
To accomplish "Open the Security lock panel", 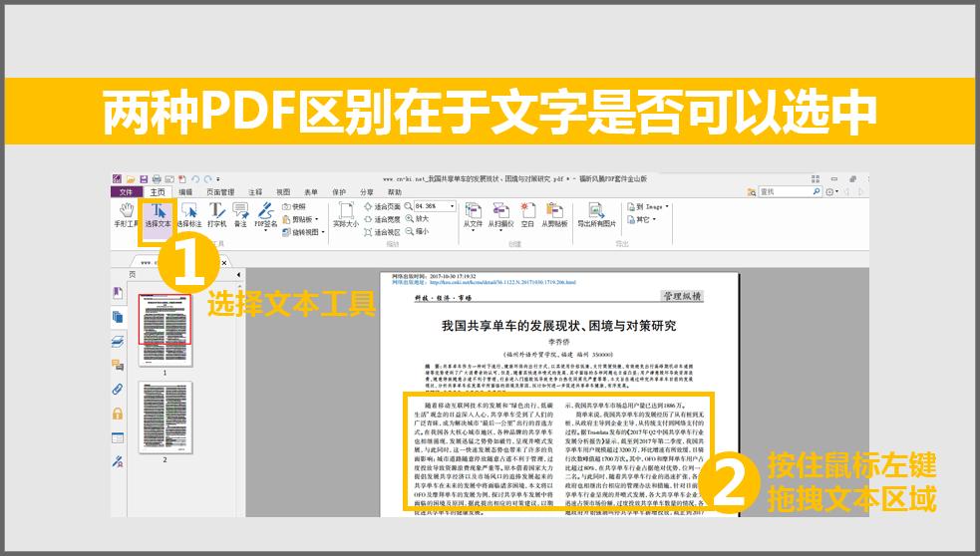I will click(118, 414).
